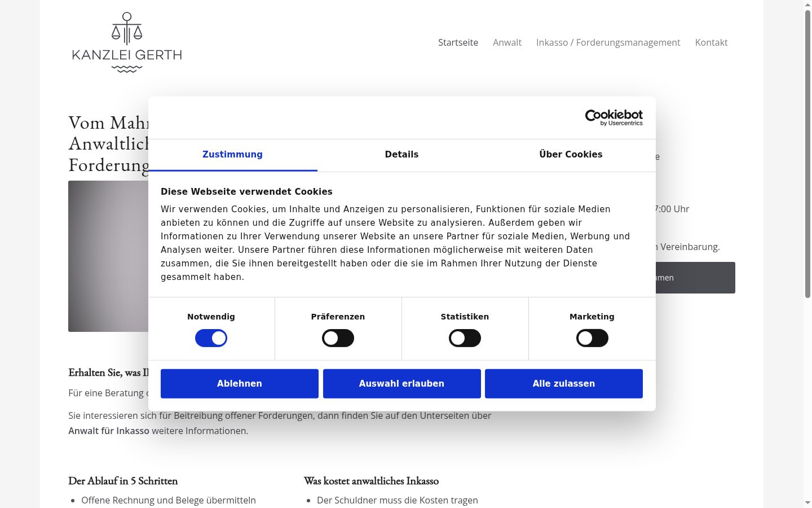The width and height of the screenshot is (812, 508).
Task: Click the scrollbar down arrow
Action: 807,503
